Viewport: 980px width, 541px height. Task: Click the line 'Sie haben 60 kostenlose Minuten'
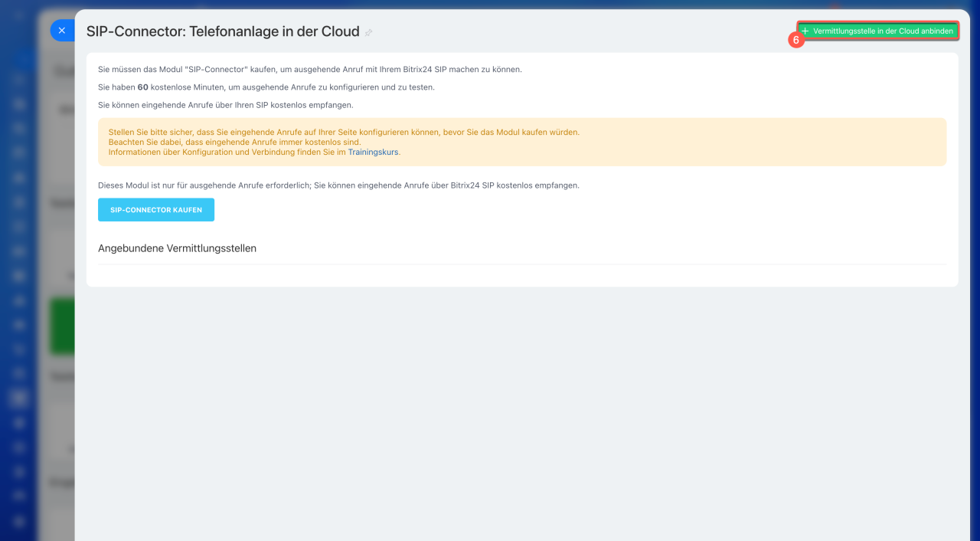266,87
